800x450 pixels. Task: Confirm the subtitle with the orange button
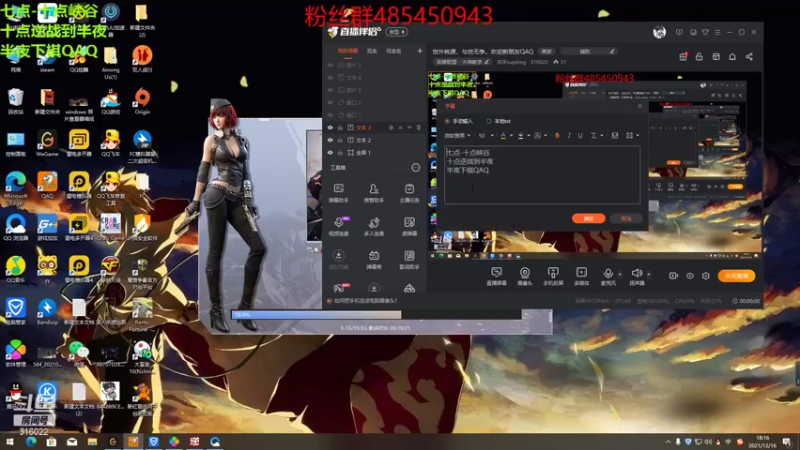[588, 218]
